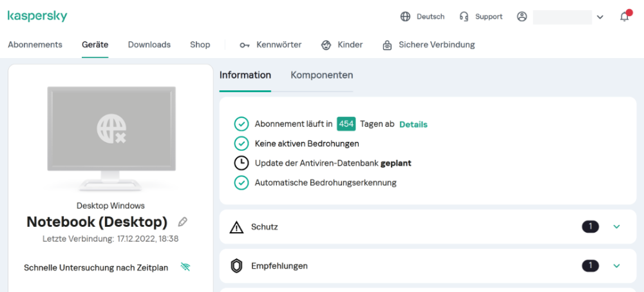Click the Empfehlungen shield icon
This screenshot has height=292, width=644.
pyautogui.click(x=236, y=266)
